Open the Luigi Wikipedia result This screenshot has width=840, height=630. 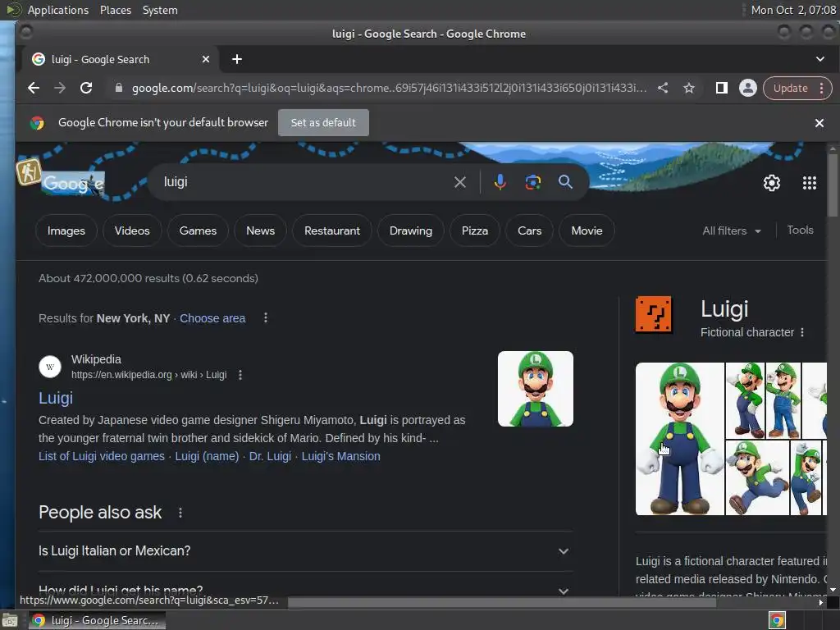click(56, 398)
